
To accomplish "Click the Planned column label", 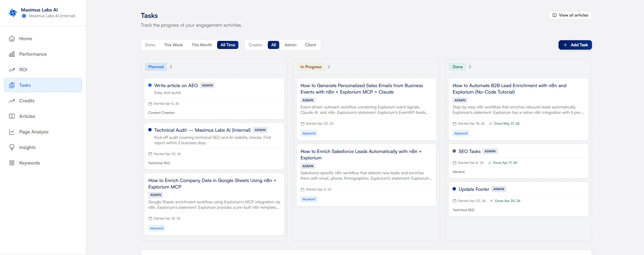I will click(156, 67).
